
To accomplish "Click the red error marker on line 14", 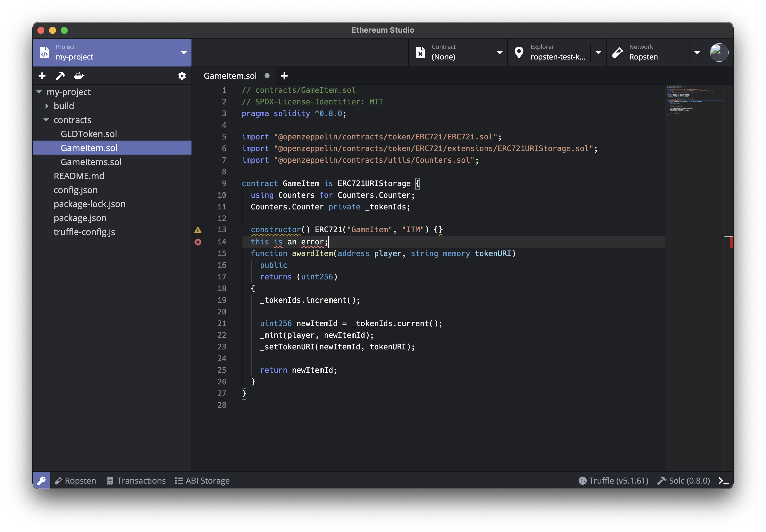I will (x=198, y=242).
